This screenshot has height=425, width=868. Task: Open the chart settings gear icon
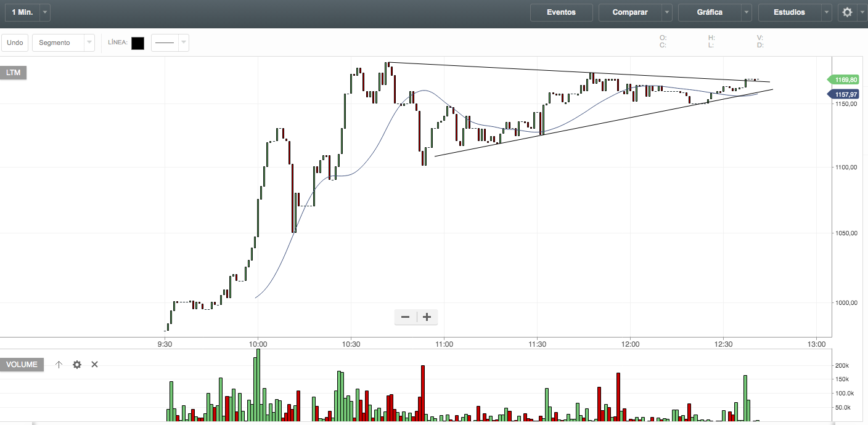(x=847, y=12)
